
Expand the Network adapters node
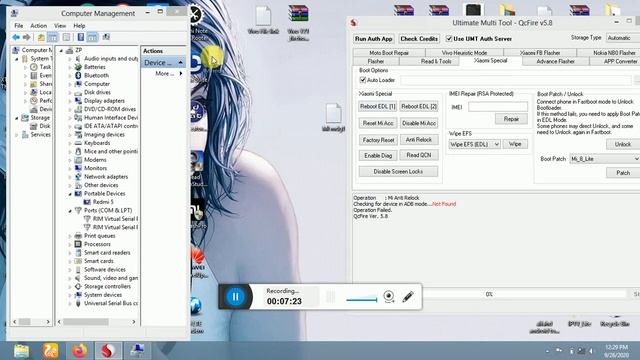point(70,177)
